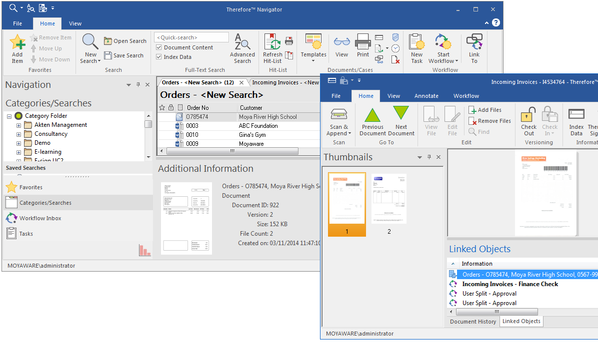This screenshot has height=364, width=598.
Task: Select page 2 thumbnail
Action: click(x=389, y=199)
